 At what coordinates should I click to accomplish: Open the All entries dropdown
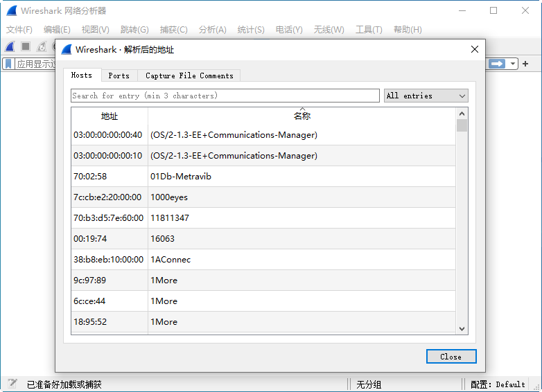point(426,96)
